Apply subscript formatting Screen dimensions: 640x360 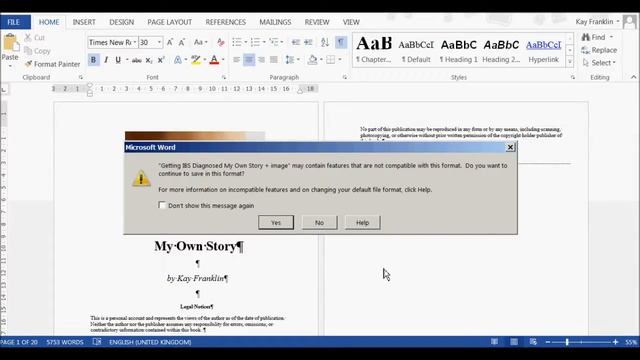[x=149, y=60]
